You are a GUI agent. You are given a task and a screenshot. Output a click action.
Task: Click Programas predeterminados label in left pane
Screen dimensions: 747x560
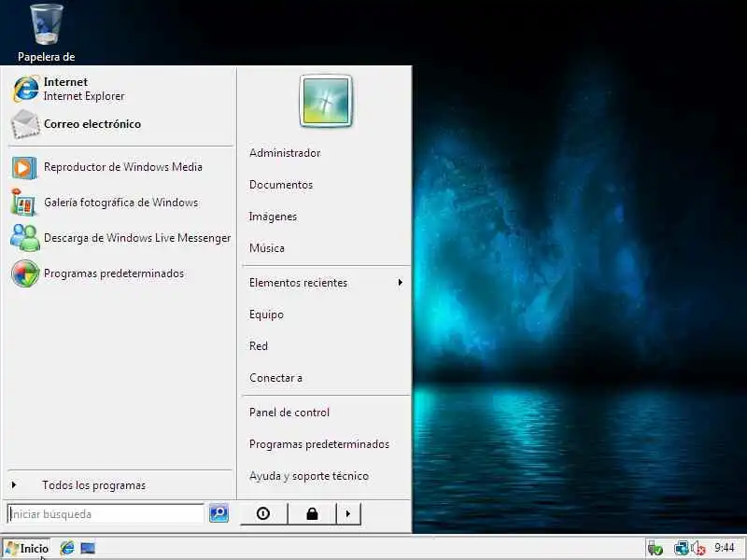point(114,273)
